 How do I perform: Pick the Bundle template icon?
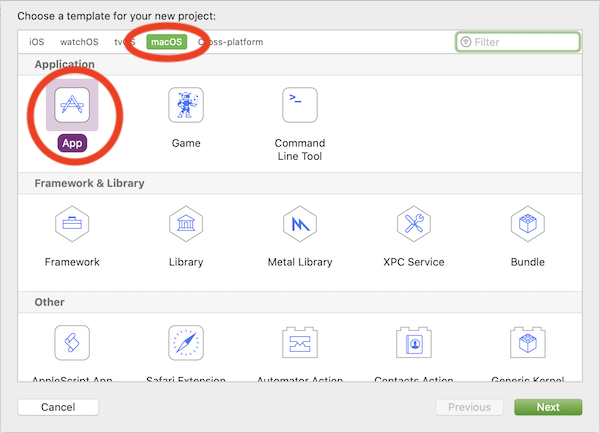click(x=528, y=224)
